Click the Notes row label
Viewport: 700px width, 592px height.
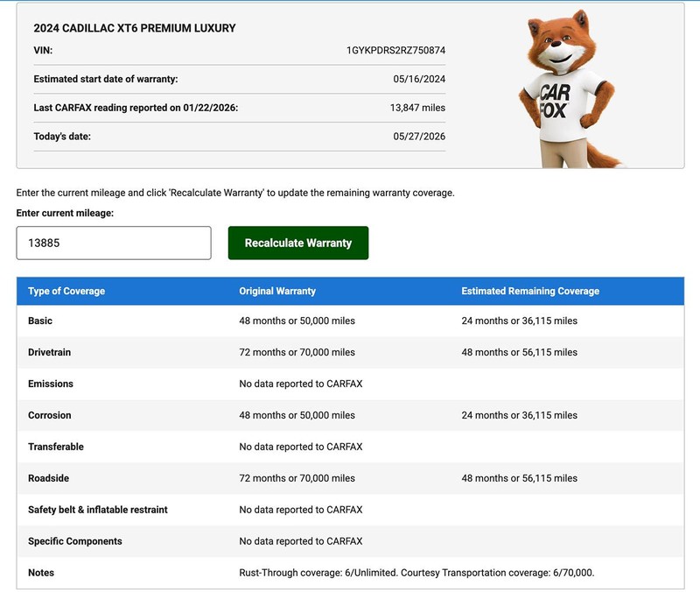pos(41,573)
